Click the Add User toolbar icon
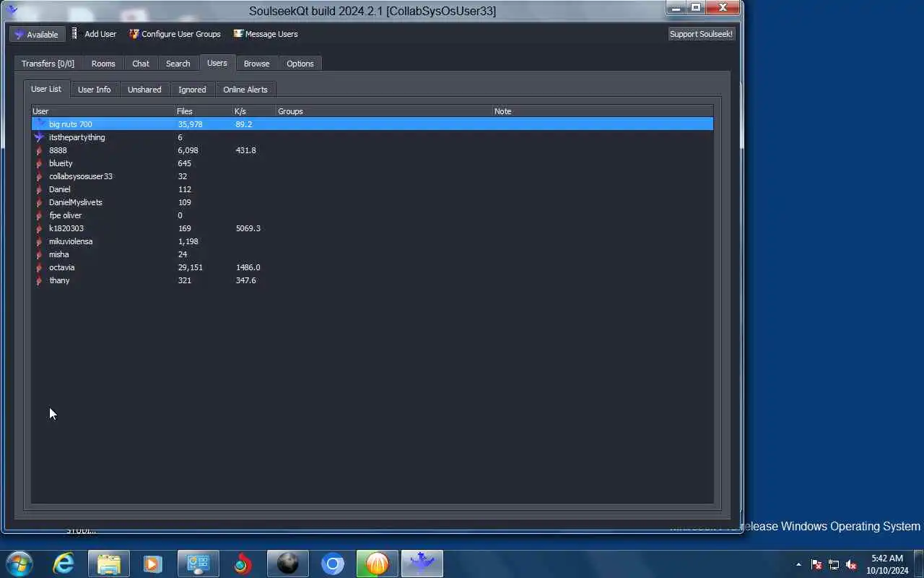 74,33
